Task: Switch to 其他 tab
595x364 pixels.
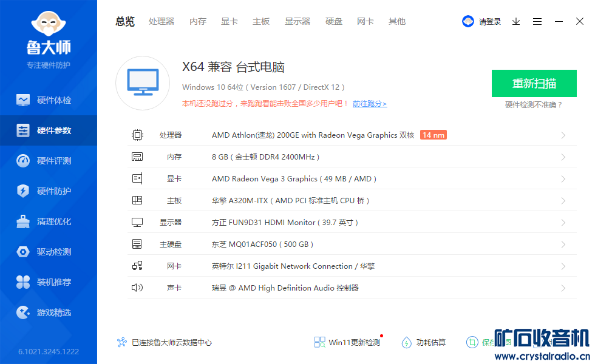Action: click(x=397, y=22)
